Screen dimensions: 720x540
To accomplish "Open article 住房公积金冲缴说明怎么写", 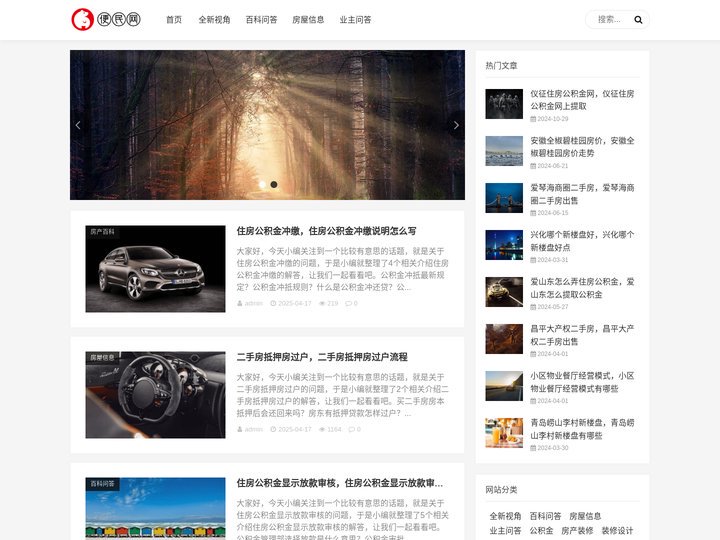I will 326,231.
